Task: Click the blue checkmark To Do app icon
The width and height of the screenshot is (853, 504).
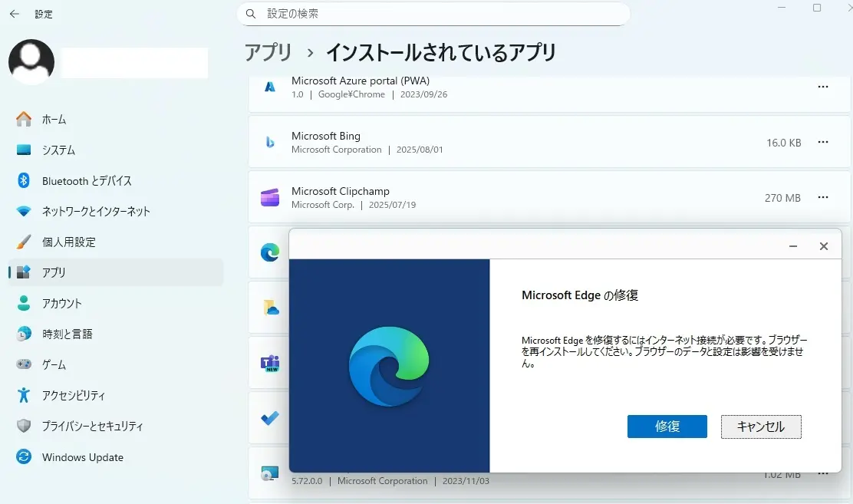Action: 270,418
